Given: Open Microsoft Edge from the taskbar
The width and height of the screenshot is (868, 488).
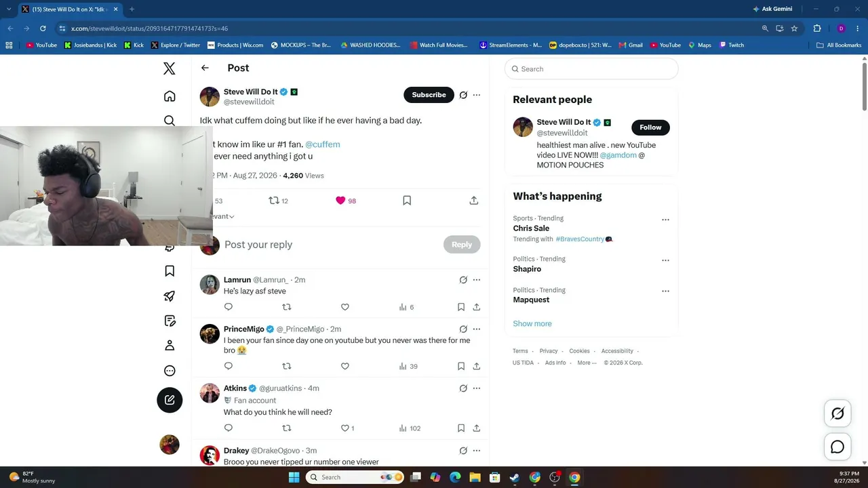Looking at the screenshot, I should (455, 477).
